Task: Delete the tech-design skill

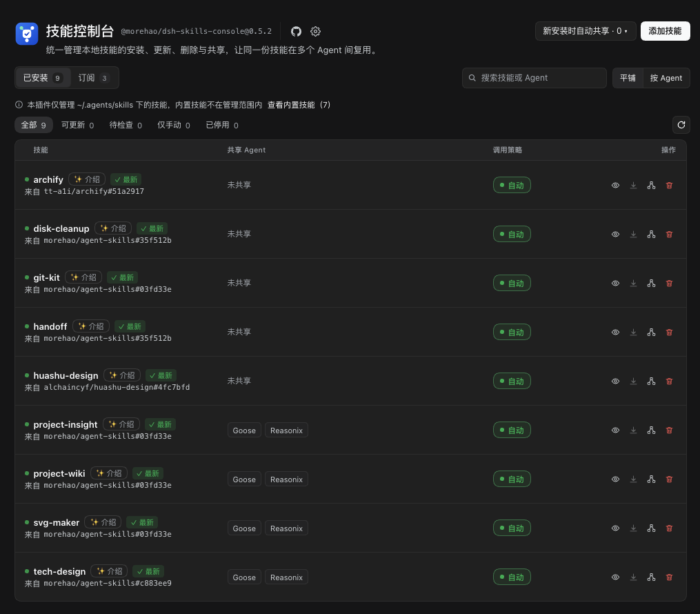Action: pyautogui.click(x=669, y=577)
